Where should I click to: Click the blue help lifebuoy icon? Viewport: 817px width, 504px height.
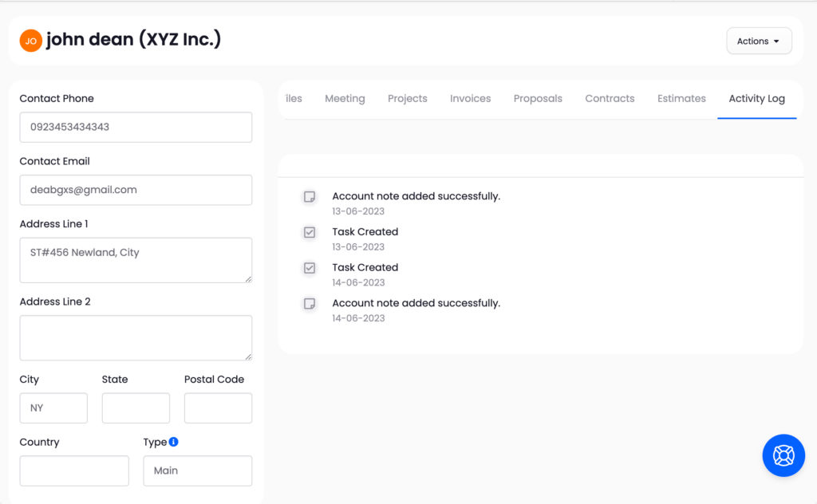coord(783,455)
